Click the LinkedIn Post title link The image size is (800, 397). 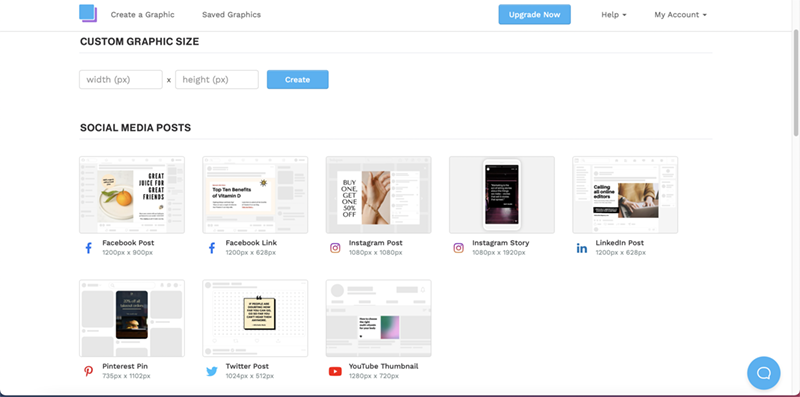pyautogui.click(x=619, y=243)
